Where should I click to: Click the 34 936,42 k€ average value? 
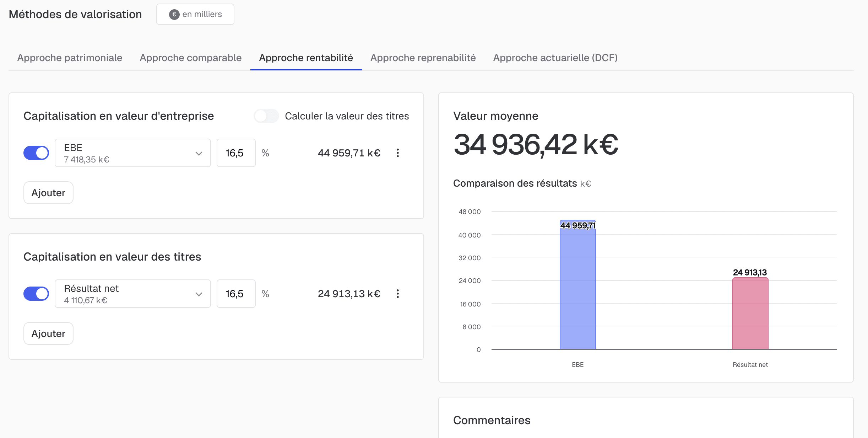(536, 145)
